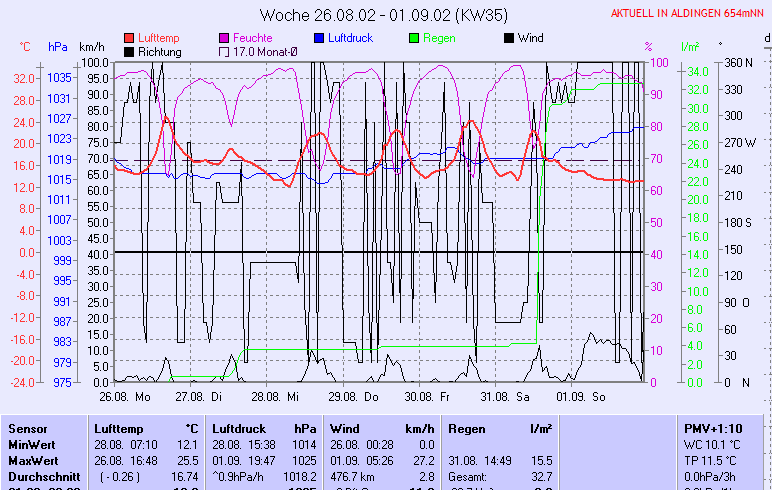
Task: Click the black Wind legend square
Action: click(x=509, y=38)
